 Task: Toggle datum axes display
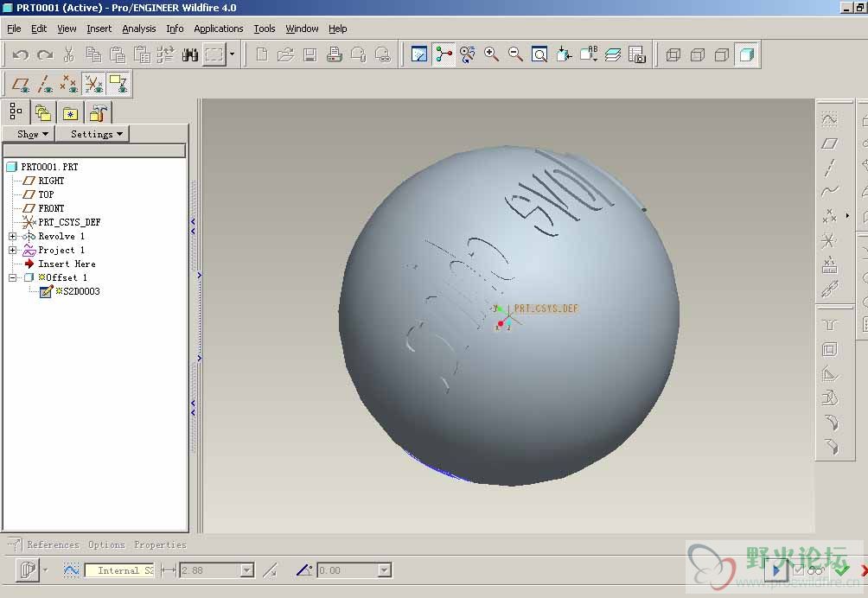(x=46, y=84)
